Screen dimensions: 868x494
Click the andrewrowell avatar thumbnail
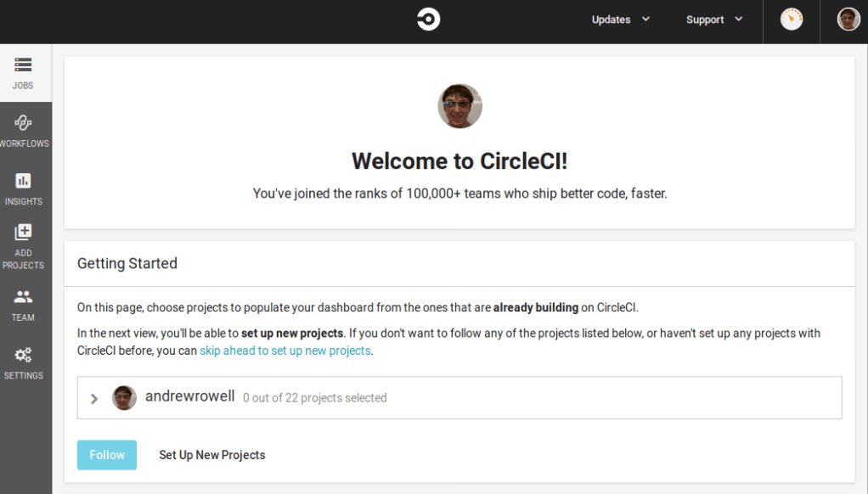125,398
